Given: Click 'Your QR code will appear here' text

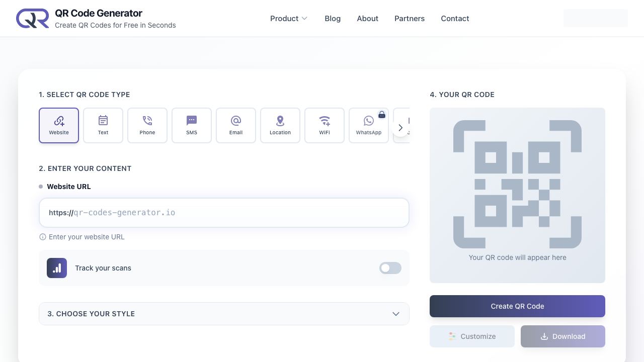Looking at the screenshot, I should (x=517, y=257).
